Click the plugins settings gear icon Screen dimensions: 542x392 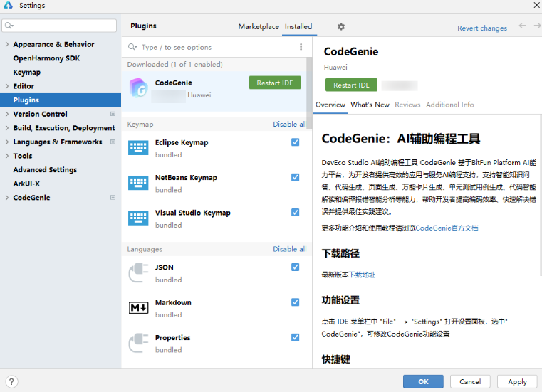341,26
